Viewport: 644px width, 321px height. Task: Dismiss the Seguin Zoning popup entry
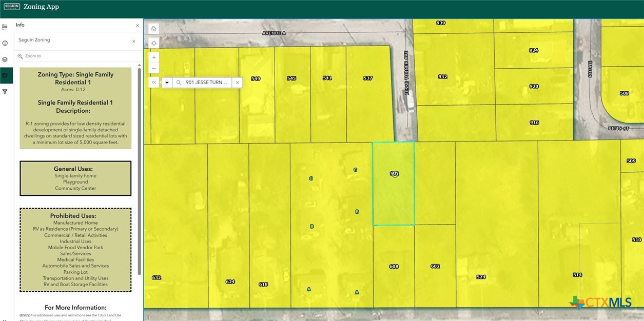(133, 41)
